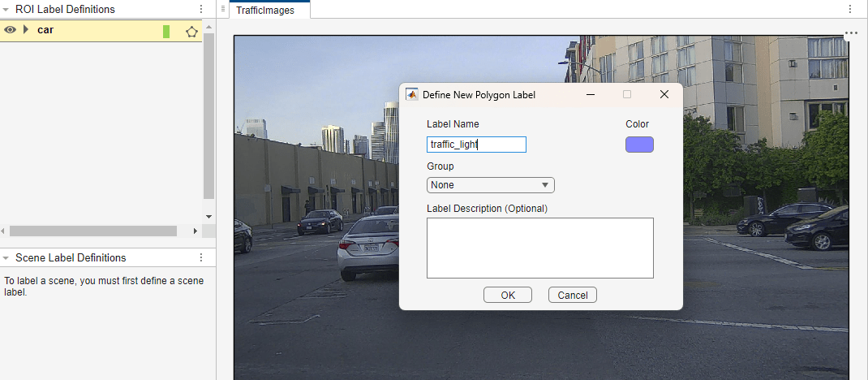Image resolution: width=868 pixels, height=380 pixels.
Task: Switch to the TrafficImages tab
Action: pyautogui.click(x=265, y=11)
